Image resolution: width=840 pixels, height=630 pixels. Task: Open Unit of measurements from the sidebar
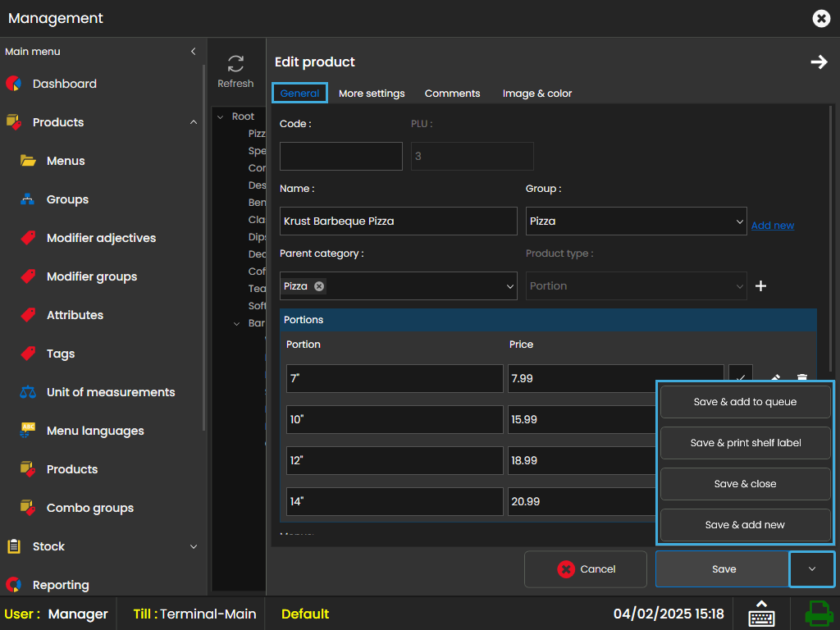point(111,392)
